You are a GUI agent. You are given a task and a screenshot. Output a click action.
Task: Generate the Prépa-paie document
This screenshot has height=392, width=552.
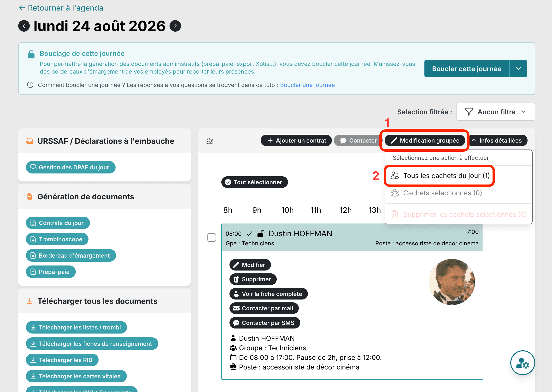(x=51, y=272)
